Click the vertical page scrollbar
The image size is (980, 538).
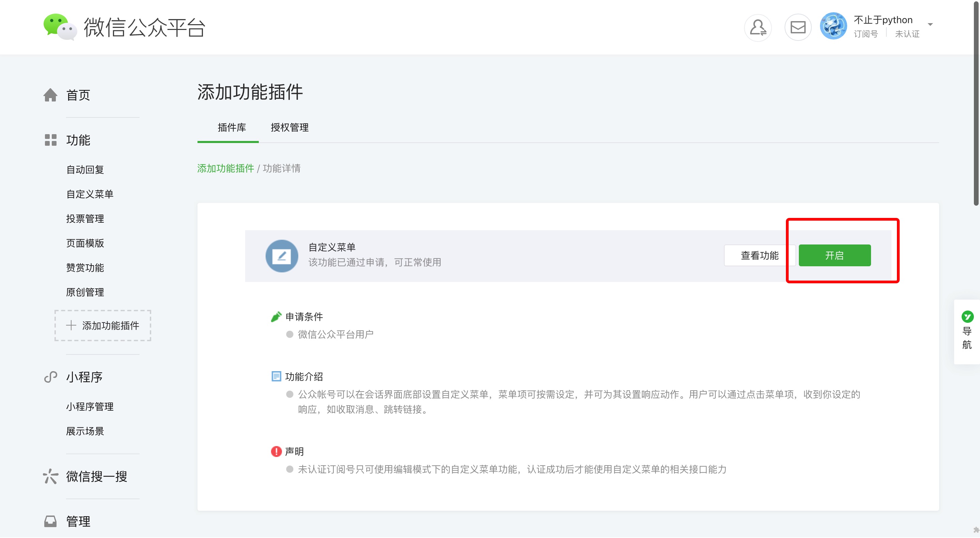coord(976,103)
